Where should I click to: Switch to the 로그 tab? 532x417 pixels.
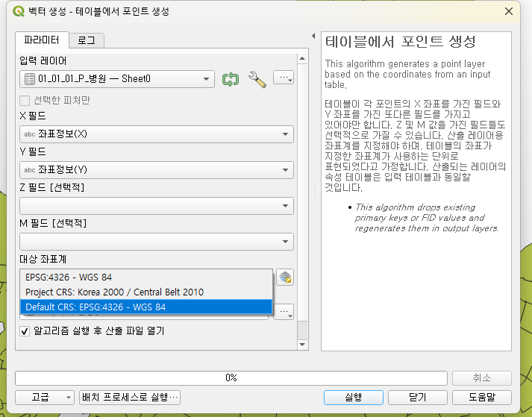click(87, 41)
